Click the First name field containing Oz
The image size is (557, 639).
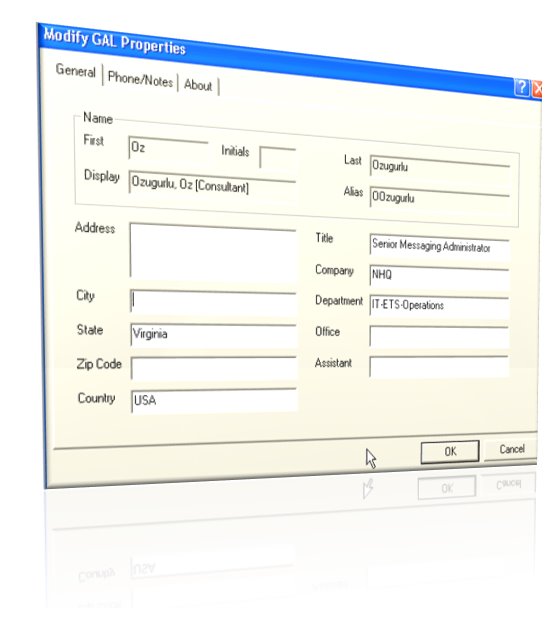click(168, 148)
